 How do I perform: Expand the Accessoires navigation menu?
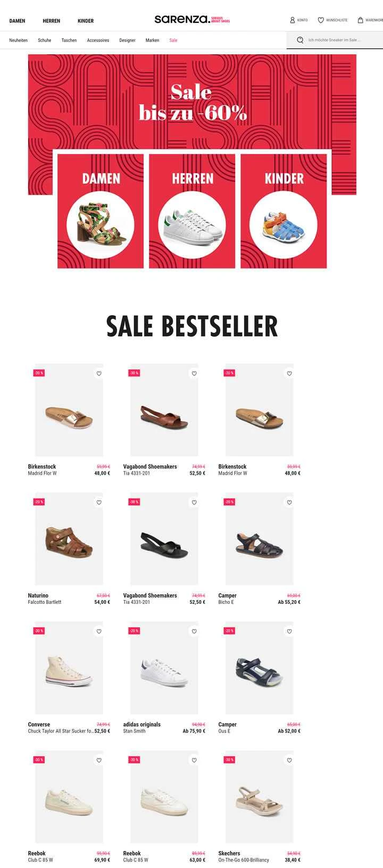(98, 40)
